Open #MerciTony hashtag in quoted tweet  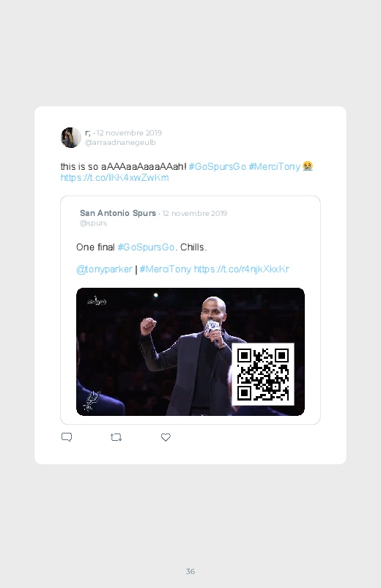[x=166, y=269]
